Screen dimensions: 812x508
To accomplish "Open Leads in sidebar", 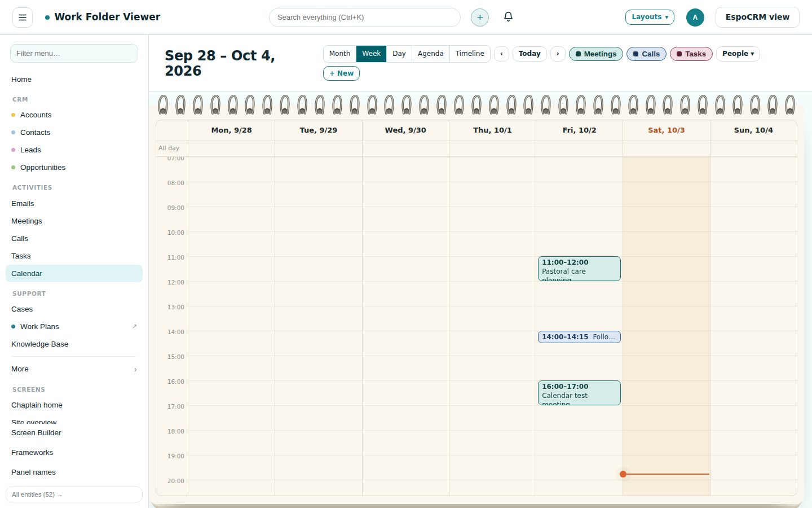I will (x=74, y=150).
